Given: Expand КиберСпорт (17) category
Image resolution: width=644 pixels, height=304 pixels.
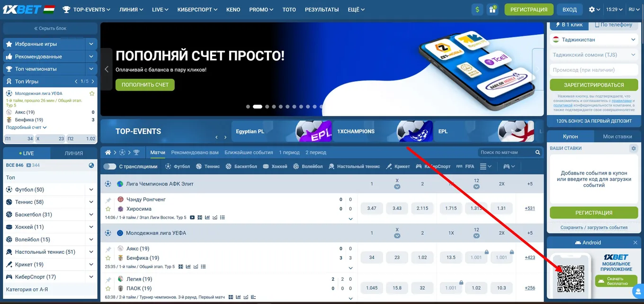Looking at the screenshot, I should pos(91,277).
